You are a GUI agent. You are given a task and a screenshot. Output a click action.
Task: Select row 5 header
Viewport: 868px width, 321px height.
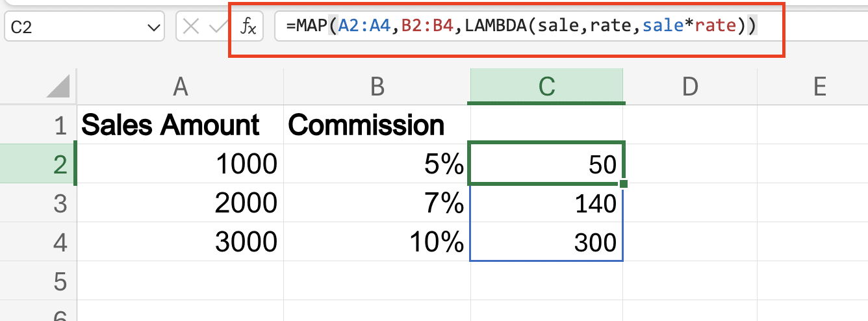60,281
